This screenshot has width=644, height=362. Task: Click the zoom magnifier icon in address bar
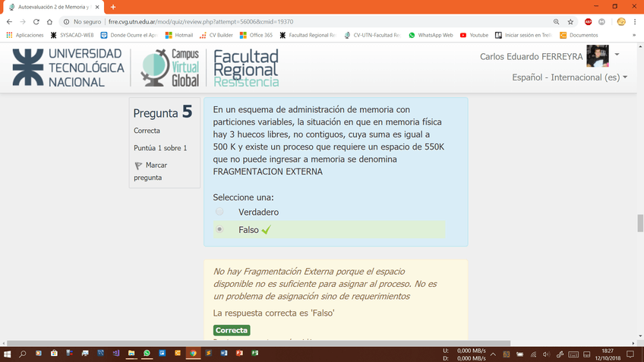557,22
